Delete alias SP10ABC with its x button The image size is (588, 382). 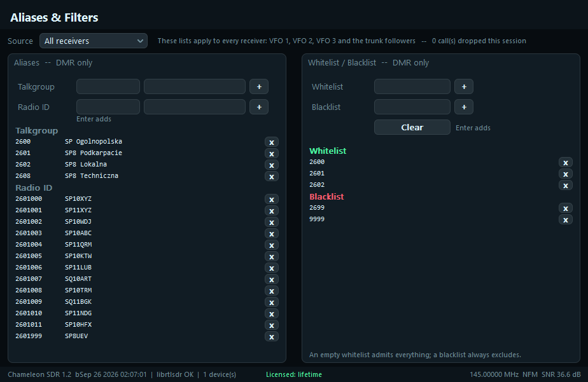click(x=272, y=234)
